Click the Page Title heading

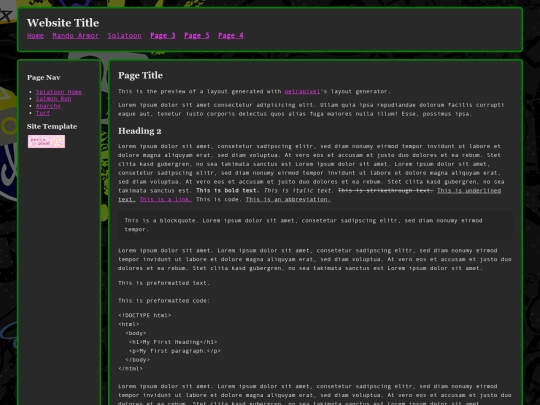[x=141, y=75]
